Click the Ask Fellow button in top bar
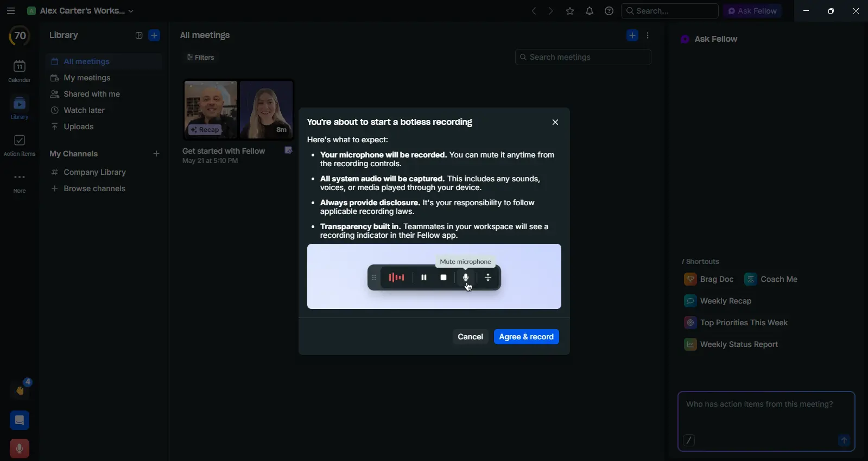Viewport: 868px width, 461px height. pos(752,11)
